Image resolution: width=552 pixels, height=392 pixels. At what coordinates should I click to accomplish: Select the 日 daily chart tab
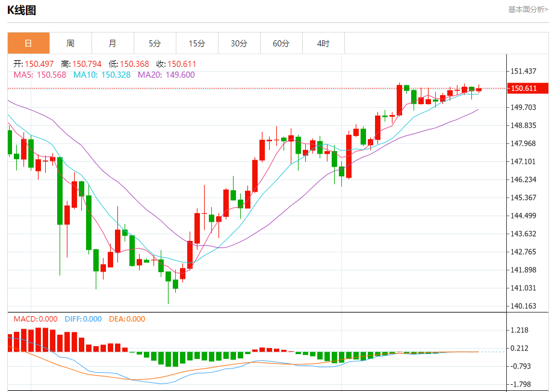coord(28,43)
